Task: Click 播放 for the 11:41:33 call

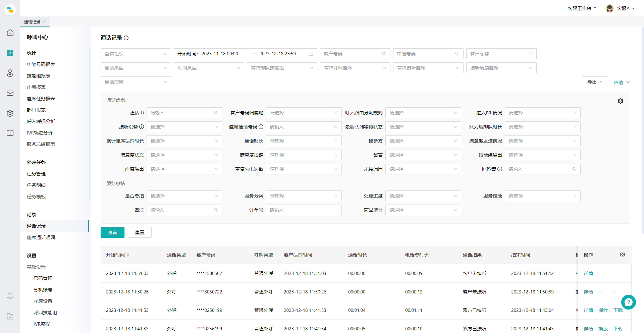Action: click(603, 329)
